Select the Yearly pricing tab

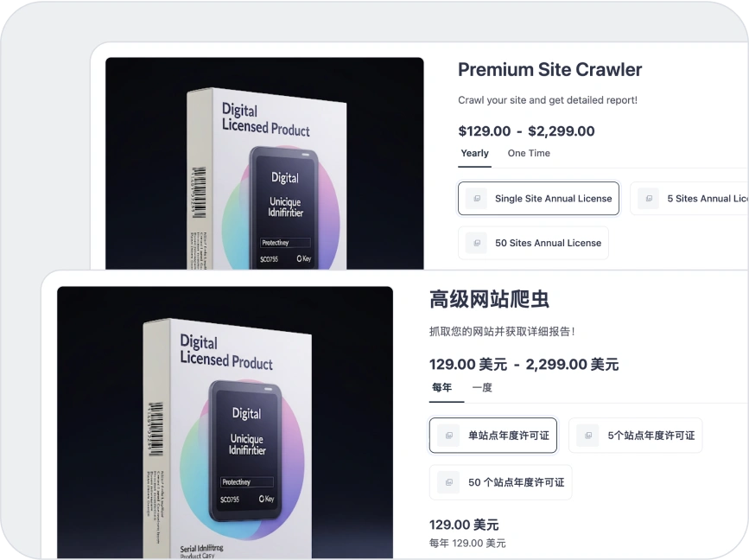point(474,153)
